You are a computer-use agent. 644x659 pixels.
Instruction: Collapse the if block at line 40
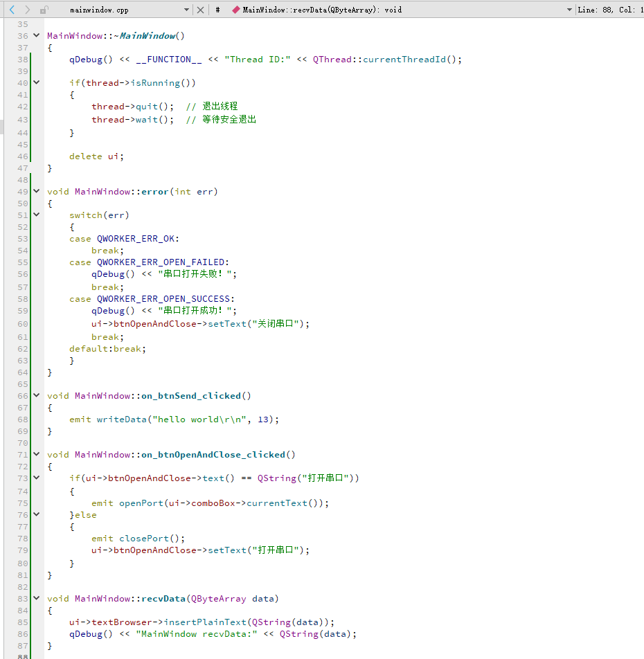pyautogui.click(x=37, y=83)
